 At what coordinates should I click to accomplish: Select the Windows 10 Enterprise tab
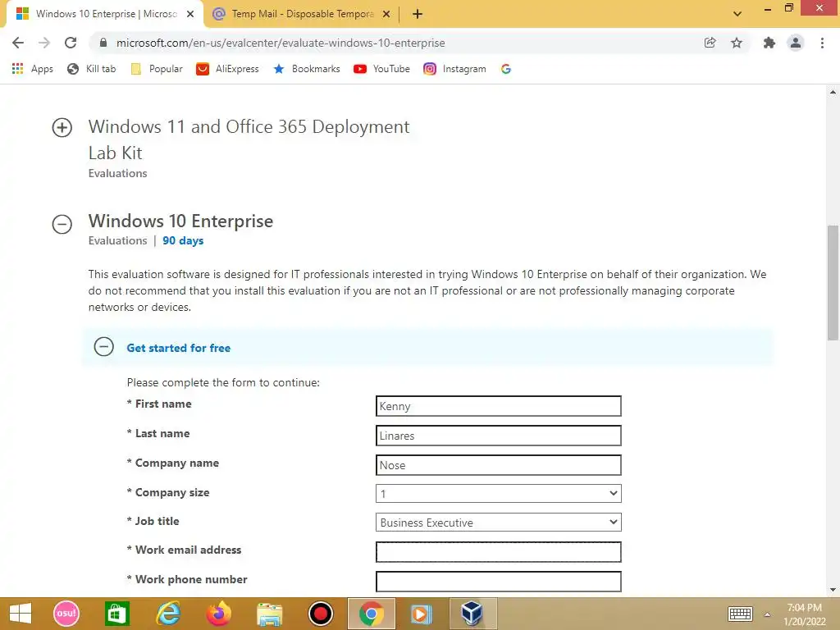coord(104,14)
